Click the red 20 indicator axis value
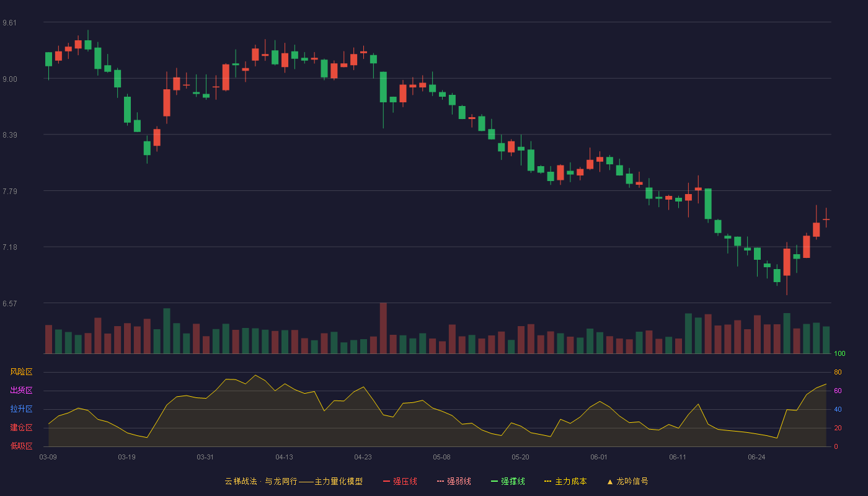This screenshot has width=868, height=496. click(x=838, y=428)
